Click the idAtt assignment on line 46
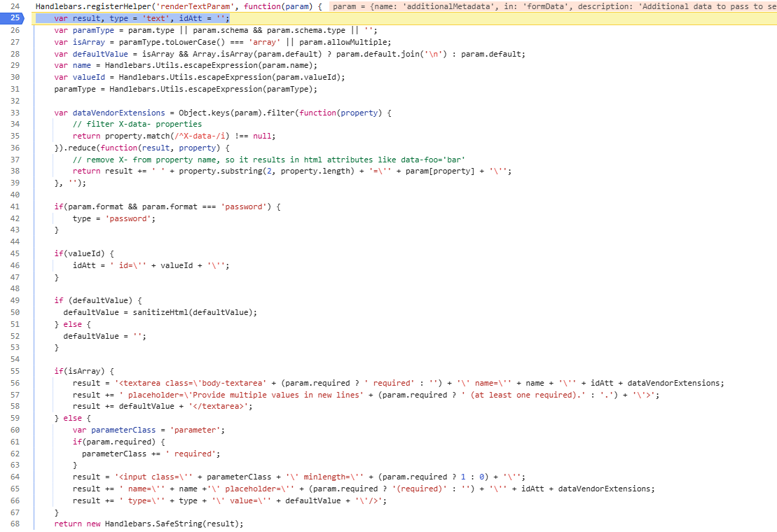 (x=151, y=265)
